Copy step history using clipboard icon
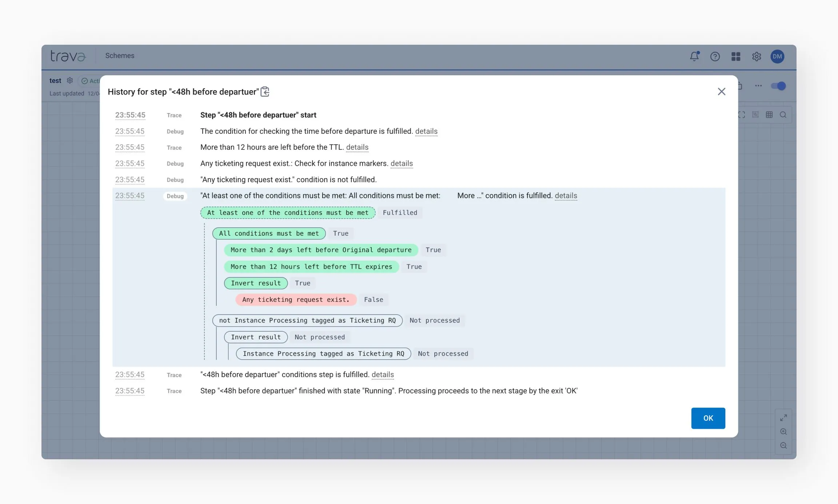 265,92
